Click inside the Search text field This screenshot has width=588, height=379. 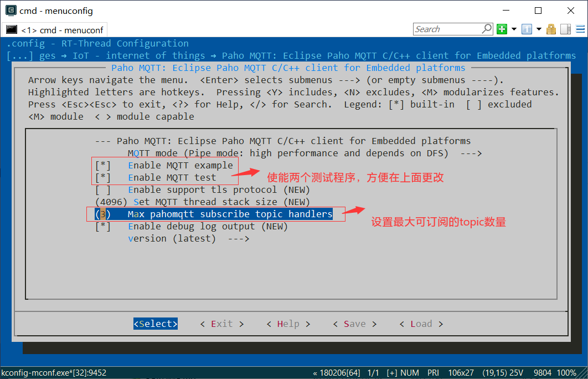(x=448, y=29)
